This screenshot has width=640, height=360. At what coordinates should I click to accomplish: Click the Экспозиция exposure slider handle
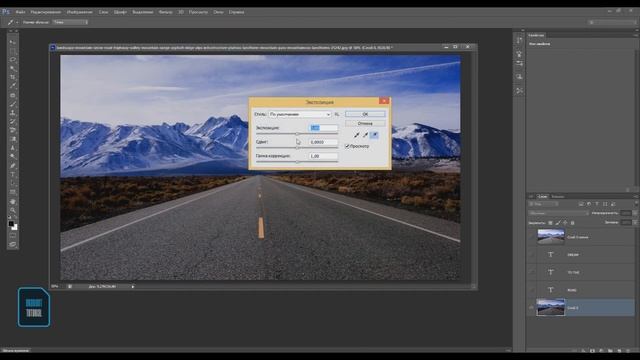pos(297,133)
